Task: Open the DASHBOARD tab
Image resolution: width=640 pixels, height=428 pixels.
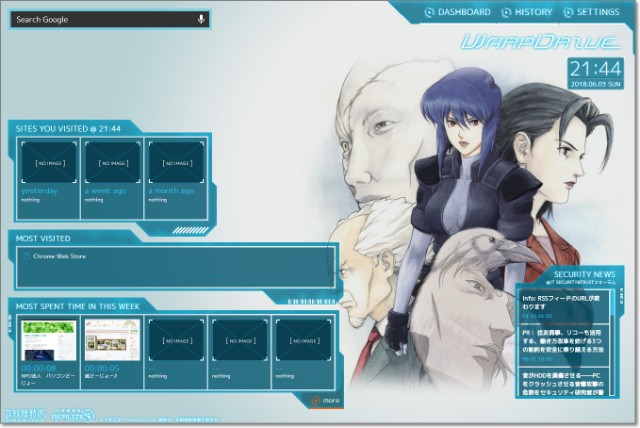Action: click(x=457, y=12)
